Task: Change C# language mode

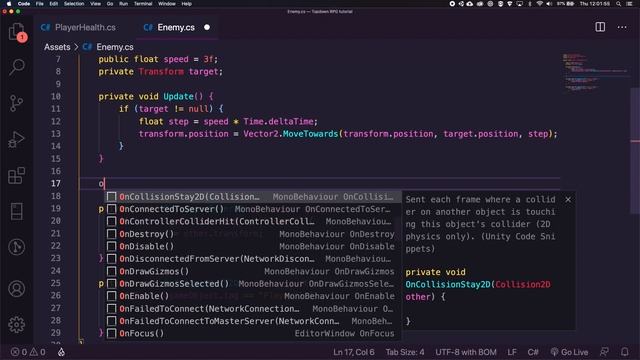Action: [x=533, y=352]
